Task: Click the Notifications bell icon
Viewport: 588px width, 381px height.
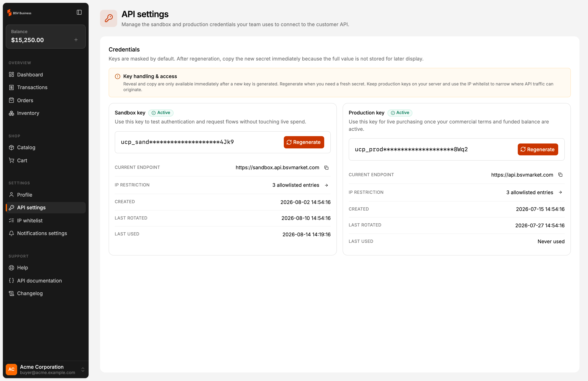Action: (11, 233)
